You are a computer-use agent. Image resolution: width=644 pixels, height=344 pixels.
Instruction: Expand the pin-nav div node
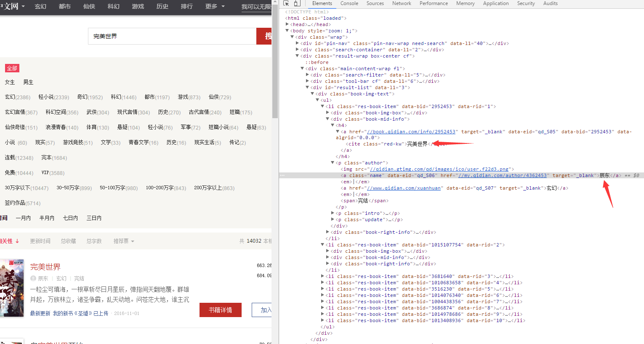(297, 43)
